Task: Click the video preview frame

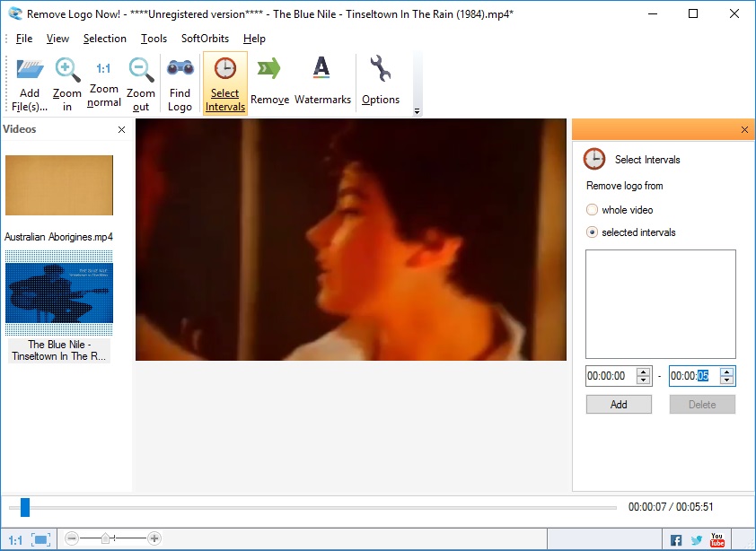Action: [x=351, y=240]
